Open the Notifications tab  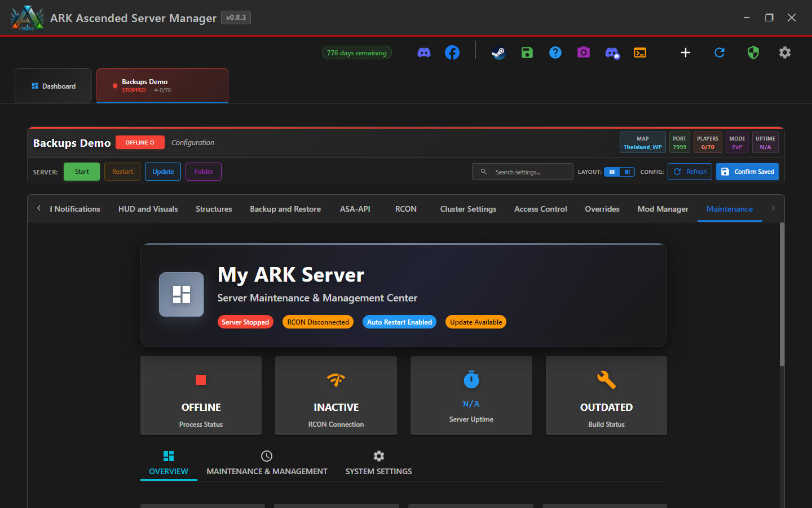[76, 209]
